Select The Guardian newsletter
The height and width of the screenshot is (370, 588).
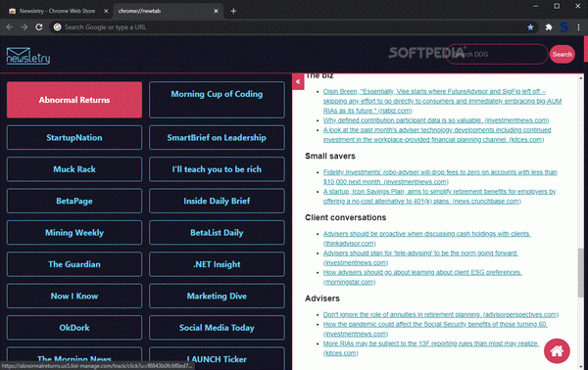coord(74,264)
